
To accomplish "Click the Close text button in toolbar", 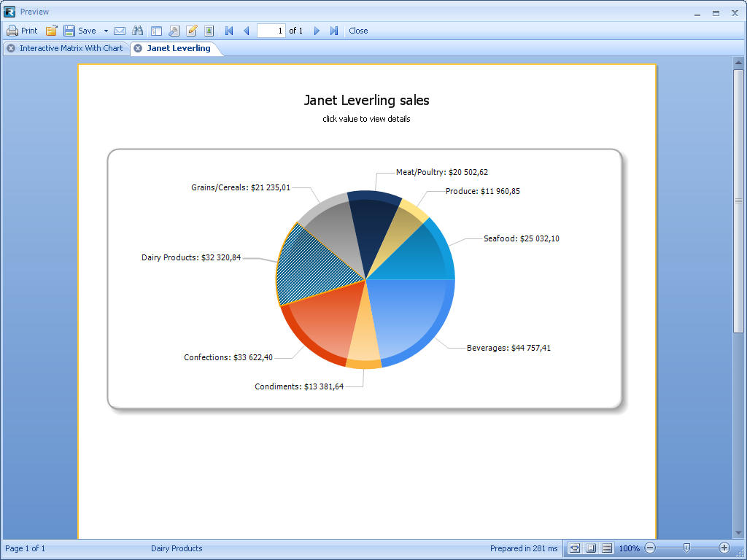I will tap(358, 31).
